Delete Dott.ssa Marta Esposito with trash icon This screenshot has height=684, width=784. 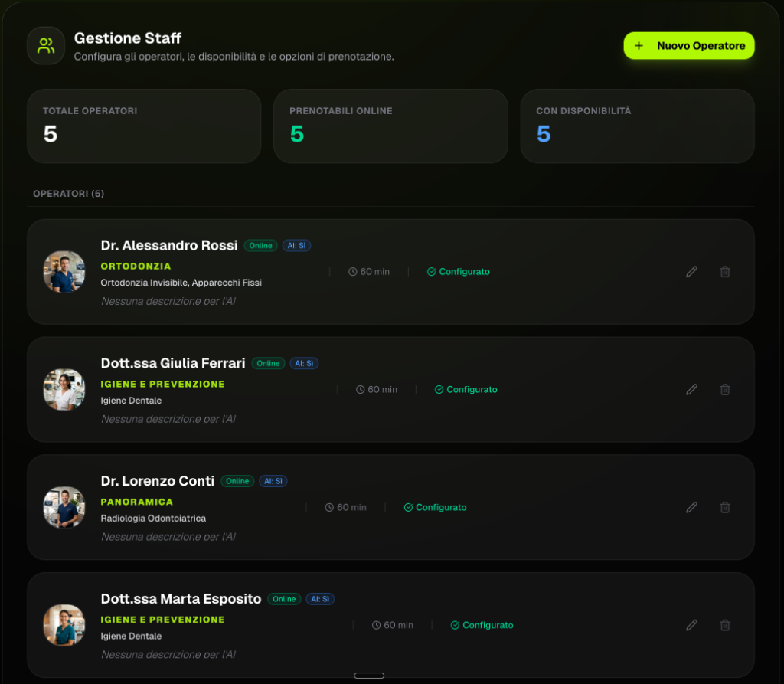[725, 625]
